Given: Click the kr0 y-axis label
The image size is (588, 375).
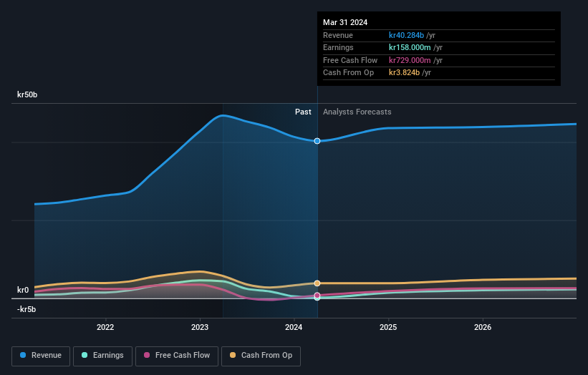Looking at the screenshot, I should [23, 290].
